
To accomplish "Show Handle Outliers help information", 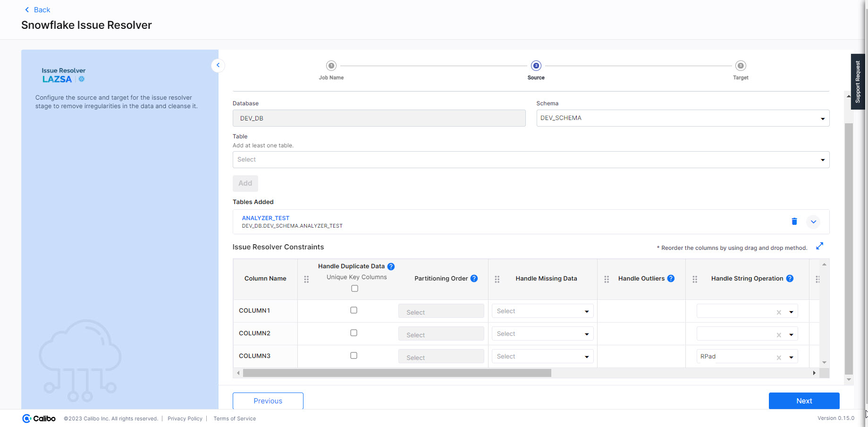I will tap(671, 279).
